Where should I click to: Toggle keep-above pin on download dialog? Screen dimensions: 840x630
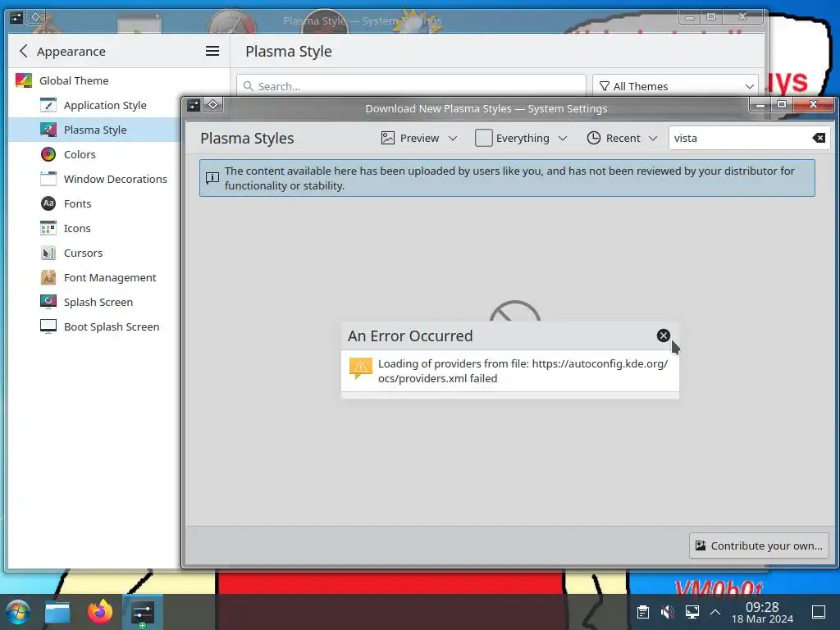[x=212, y=105]
